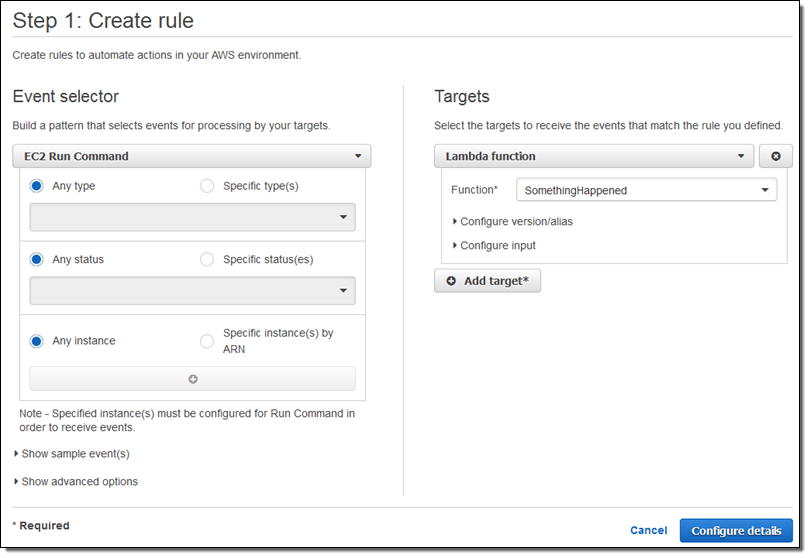Select the Any status radio button

(x=37, y=260)
